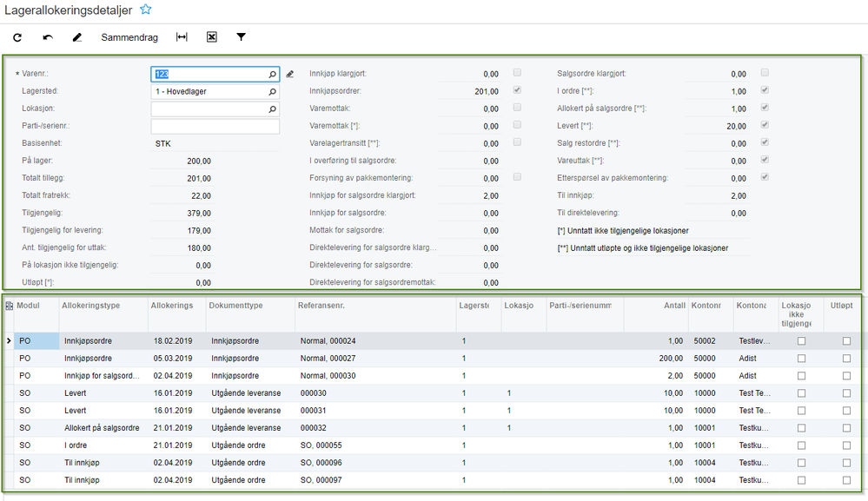This screenshot has width=868, height=501.
Task: Click the Parti-/serienr. input field
Action: 215,127
